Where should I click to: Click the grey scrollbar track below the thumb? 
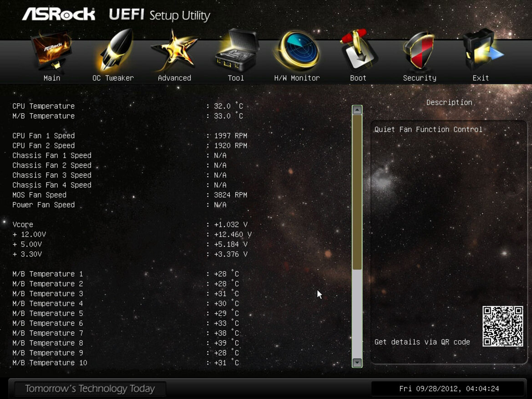click(x=357, y=314)
